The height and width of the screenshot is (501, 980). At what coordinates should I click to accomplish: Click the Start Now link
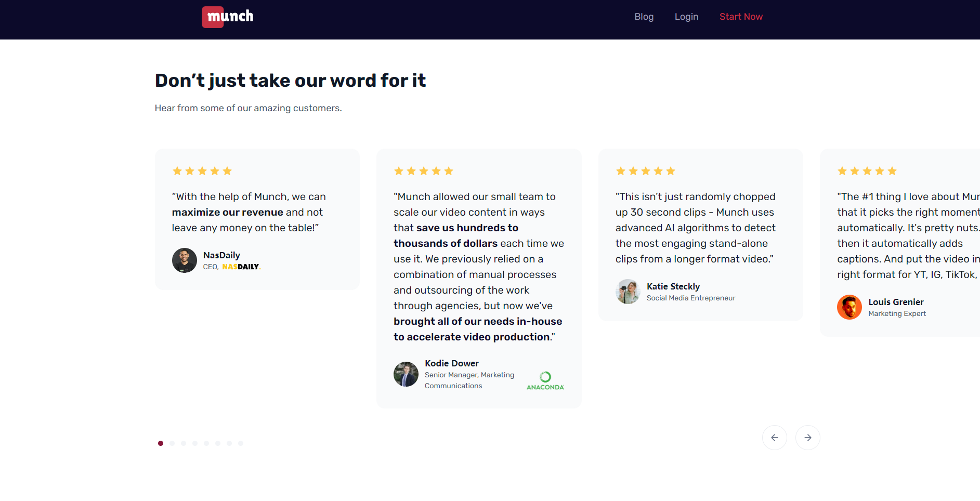[x=741, y=17]
